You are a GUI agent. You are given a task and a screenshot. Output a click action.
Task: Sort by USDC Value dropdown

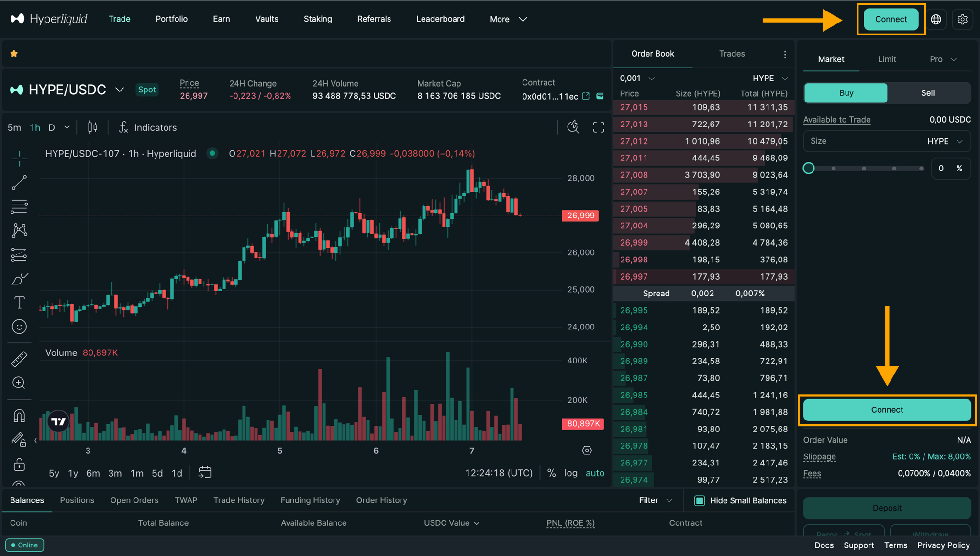tap(452, 523)
